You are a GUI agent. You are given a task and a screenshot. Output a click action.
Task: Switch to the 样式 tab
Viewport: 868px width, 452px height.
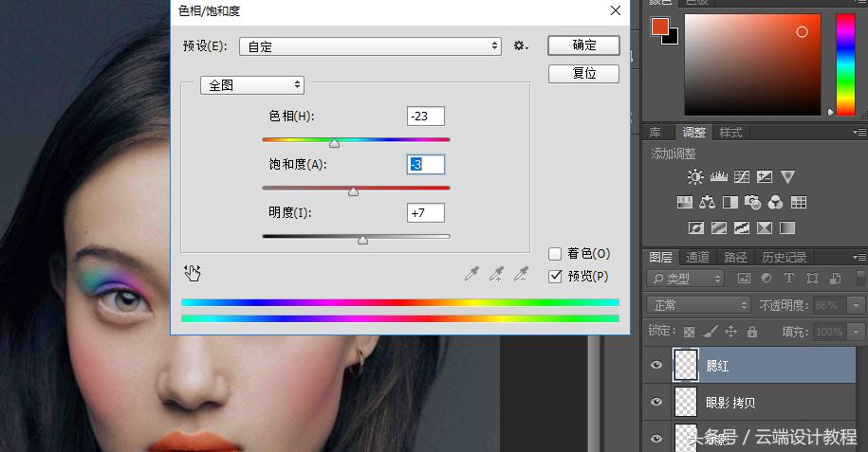pyautogui.click(x=730, y=133)
